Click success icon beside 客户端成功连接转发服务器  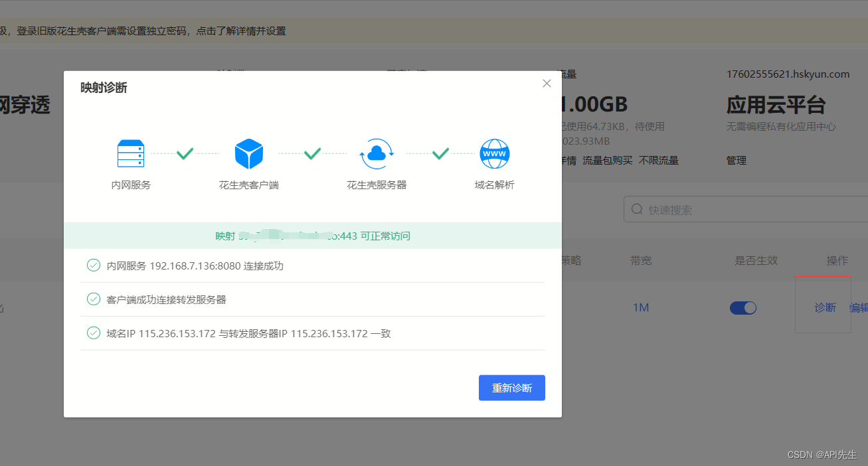94,299
